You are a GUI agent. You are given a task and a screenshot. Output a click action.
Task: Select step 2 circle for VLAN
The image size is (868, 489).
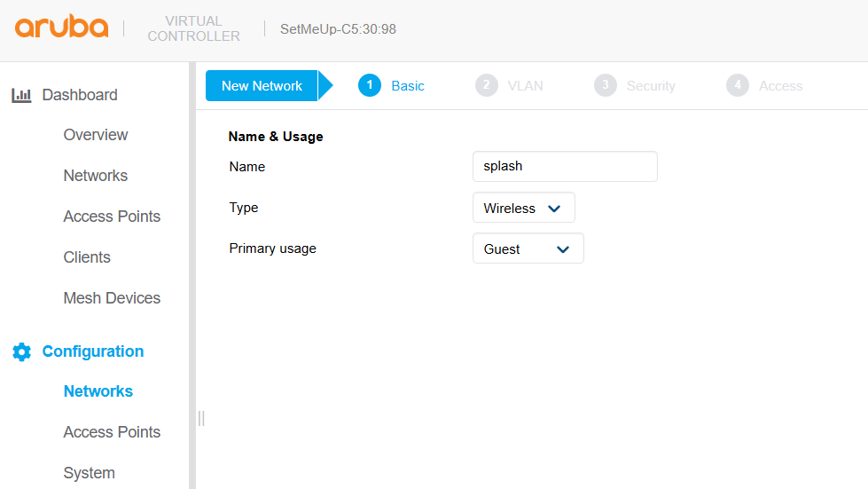pos(486,85)
